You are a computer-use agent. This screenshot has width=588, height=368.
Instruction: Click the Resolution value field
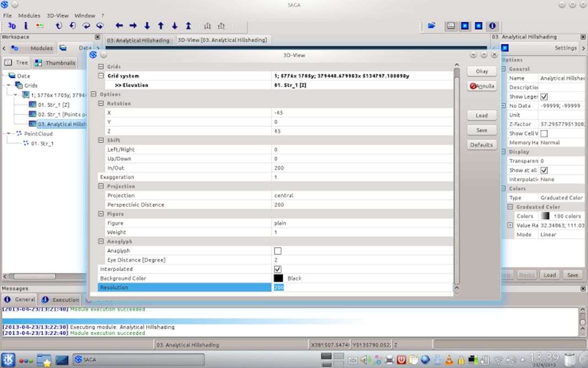coord(362,287)
